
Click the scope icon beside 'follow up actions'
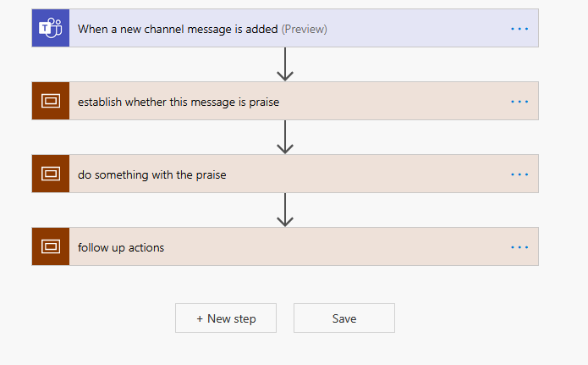50,247
